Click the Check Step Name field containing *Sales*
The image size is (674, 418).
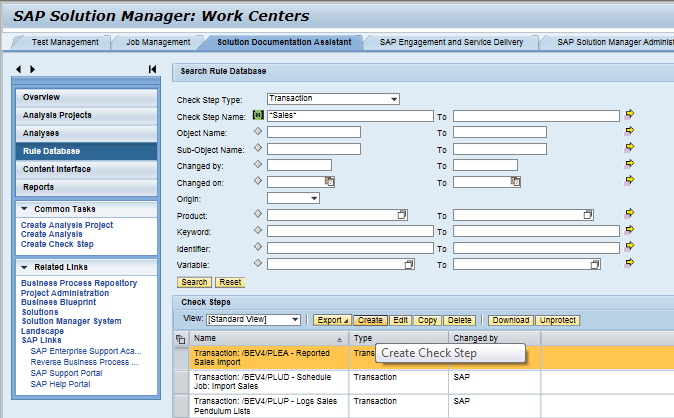point(350,116)
